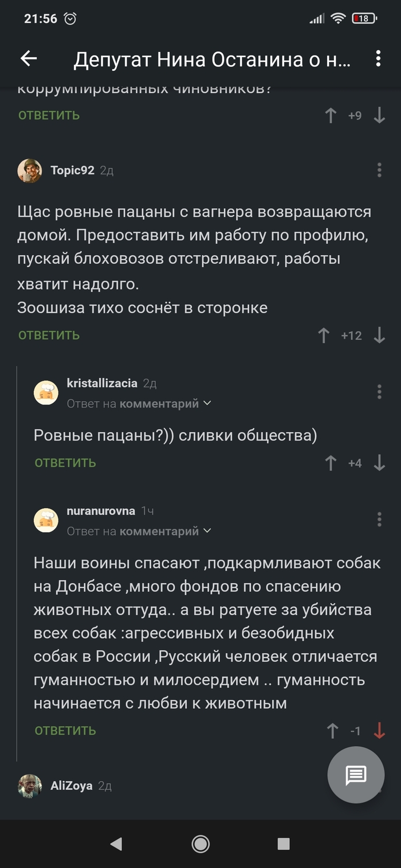The image size is (401, 868).
Task: Tap the back arrow in header
Action: pyautogui.click(x=29, y=58)
